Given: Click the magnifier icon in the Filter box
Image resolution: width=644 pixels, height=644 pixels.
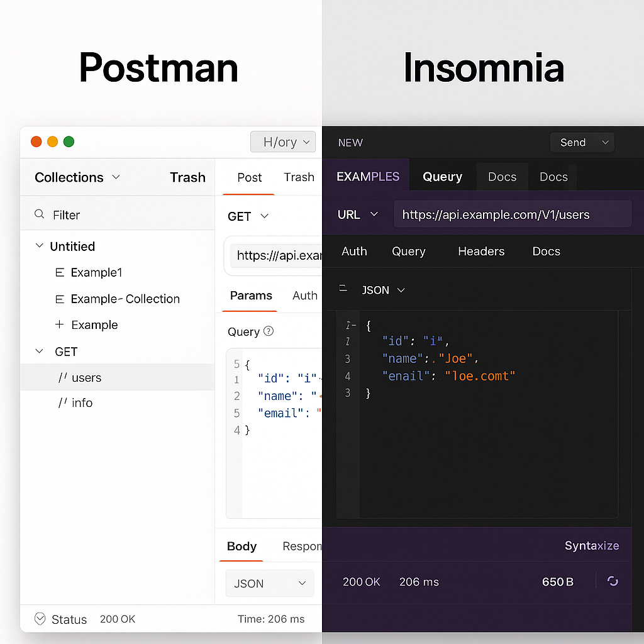Looking at the screenshot, I should pyautogui.click(x=40, y=214).
